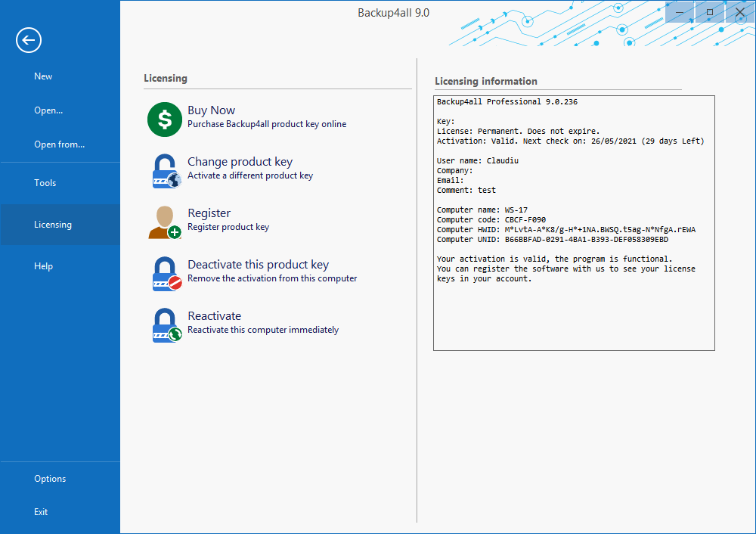Click the Computer UNID line
The height and width of the screenshot is (534, 756).
coord(553,239)
